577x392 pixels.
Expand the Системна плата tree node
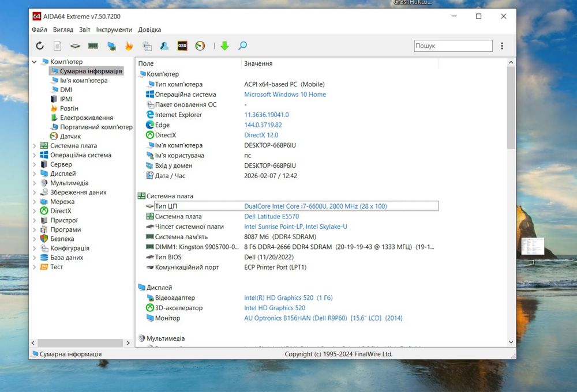34,146
